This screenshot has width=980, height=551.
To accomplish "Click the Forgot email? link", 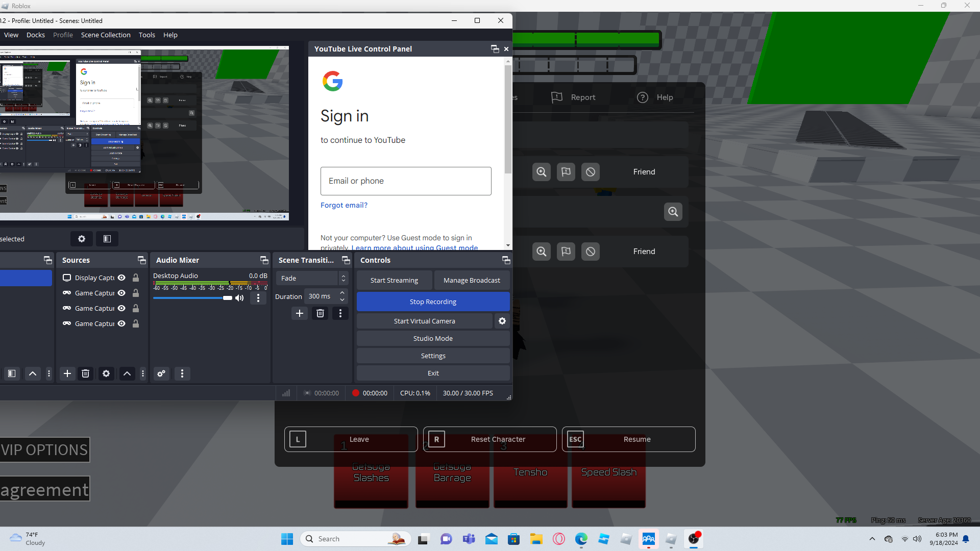I will [x=344, y=205].
